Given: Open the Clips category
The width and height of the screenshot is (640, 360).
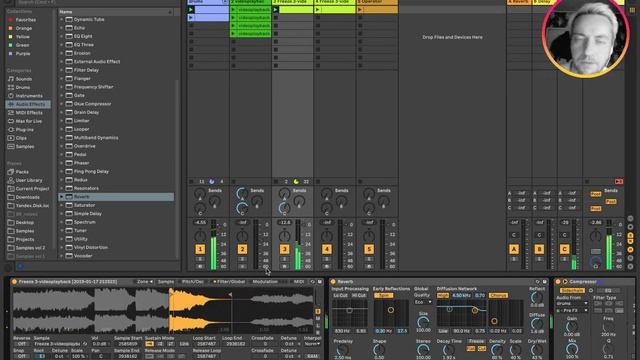Looking at the screenshot, I should (x=21, y=138).
